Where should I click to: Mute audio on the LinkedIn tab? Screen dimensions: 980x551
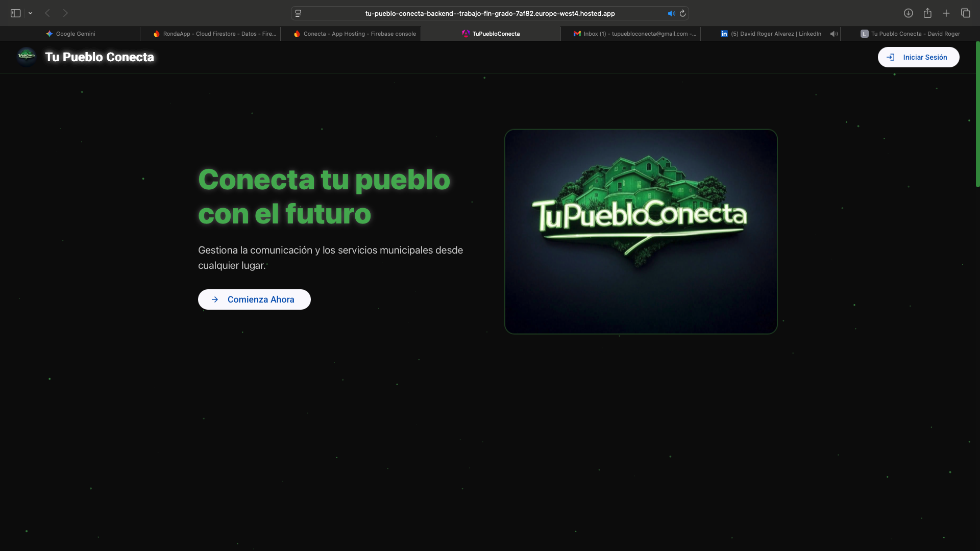834,34
